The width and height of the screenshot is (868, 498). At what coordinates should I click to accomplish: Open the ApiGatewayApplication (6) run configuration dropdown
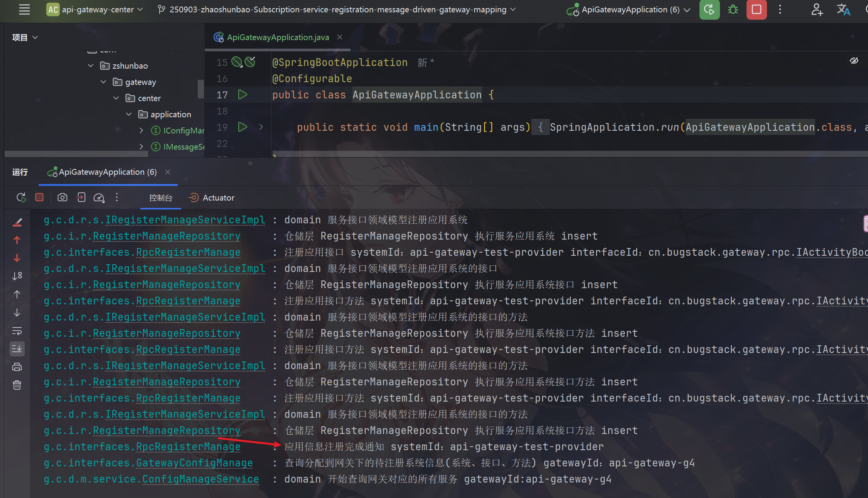[630, 10]
